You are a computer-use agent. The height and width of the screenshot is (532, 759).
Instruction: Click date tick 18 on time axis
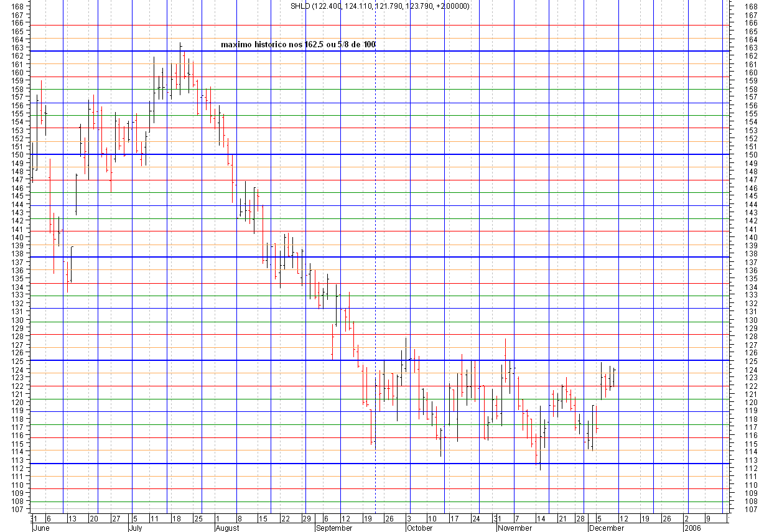(x=176, y=518)
